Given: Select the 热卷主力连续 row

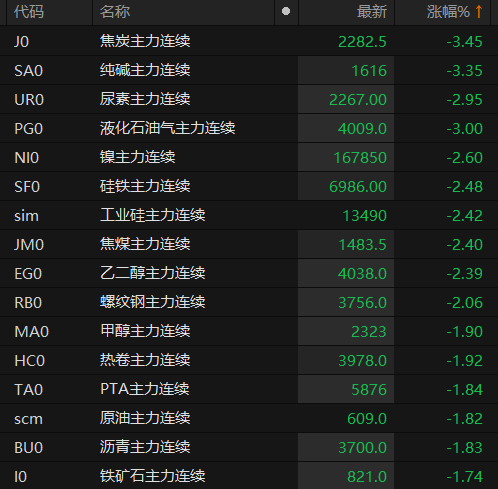Looking at the screenshot, I should tap(249, 360).
